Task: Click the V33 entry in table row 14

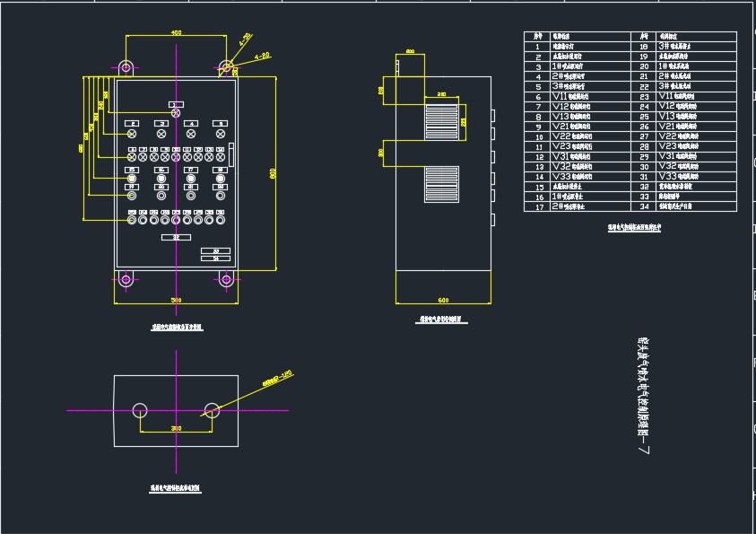Action: click(572, 177)
